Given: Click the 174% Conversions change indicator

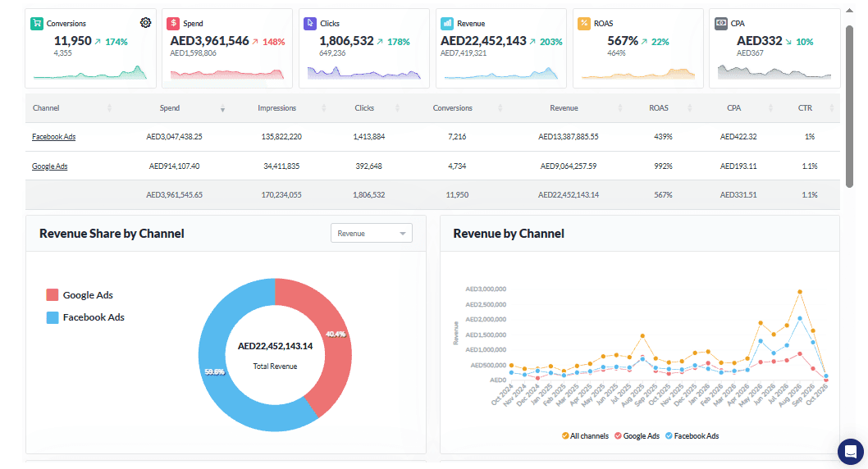Looking at the screenshot, I should pos(112,42).
